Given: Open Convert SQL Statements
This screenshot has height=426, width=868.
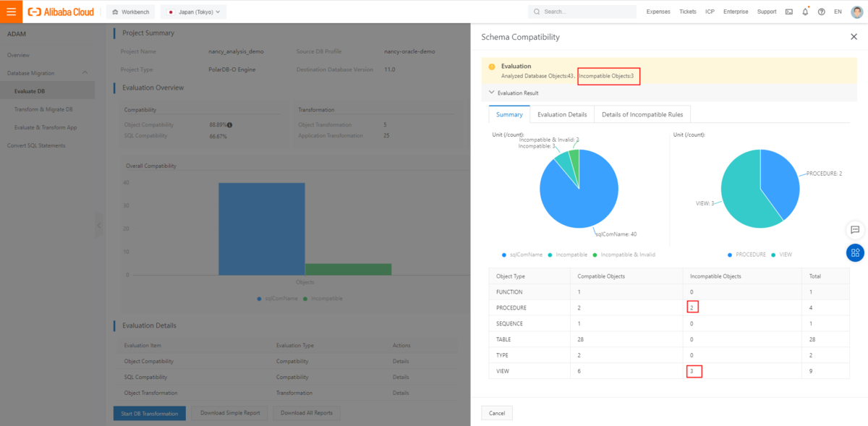Looking at the screenshot, I should click(36, 145).
